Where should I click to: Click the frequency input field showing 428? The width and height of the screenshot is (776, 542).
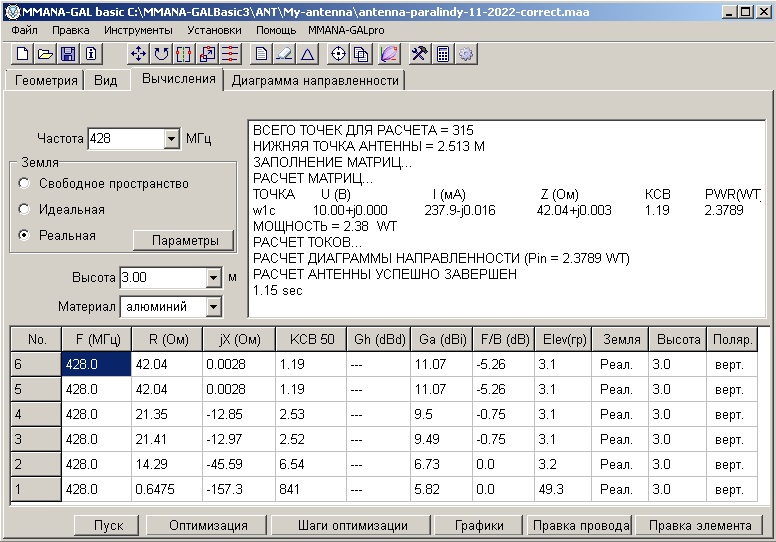(126, 139)
